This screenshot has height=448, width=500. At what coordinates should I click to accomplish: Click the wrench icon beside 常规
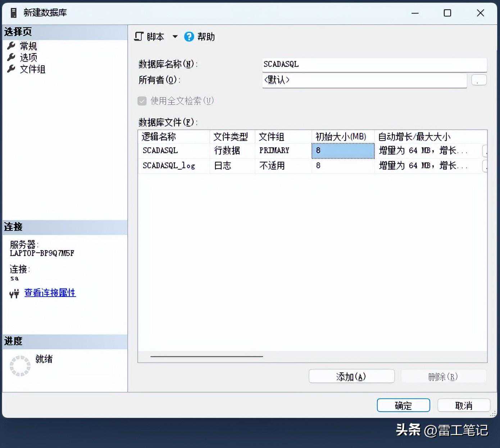click(x=12, y=46)
